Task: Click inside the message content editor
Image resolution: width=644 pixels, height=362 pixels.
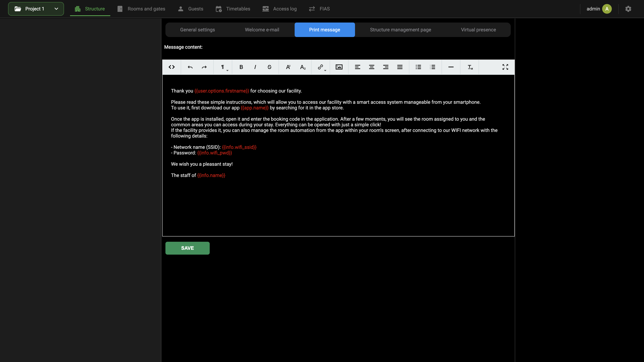Action: (x=338, y=155)
